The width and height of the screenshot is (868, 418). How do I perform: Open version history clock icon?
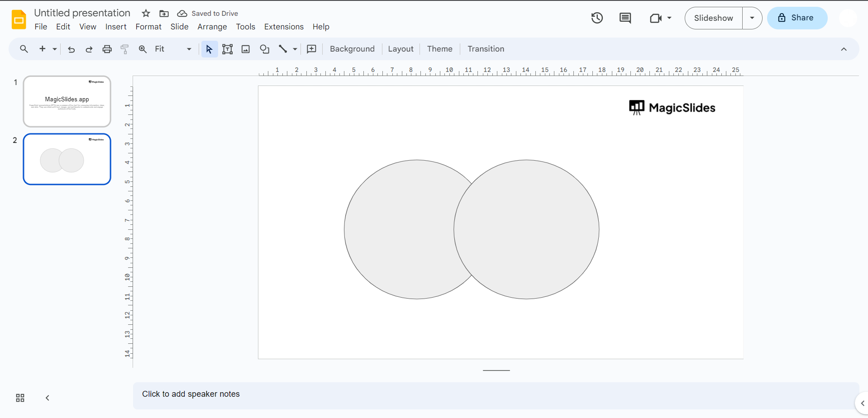[597, 18]
